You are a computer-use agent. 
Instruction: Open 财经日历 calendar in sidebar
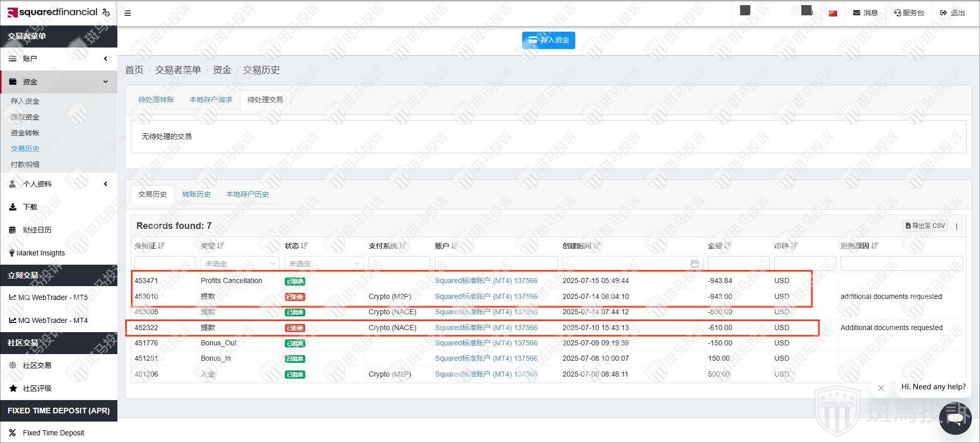(37, 230)
